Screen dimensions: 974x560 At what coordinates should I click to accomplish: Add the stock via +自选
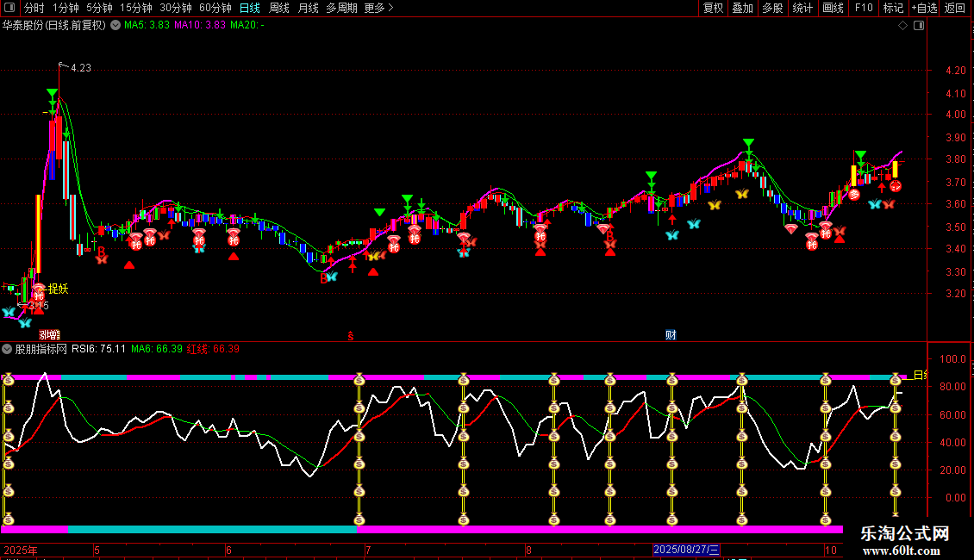point(924,8)
